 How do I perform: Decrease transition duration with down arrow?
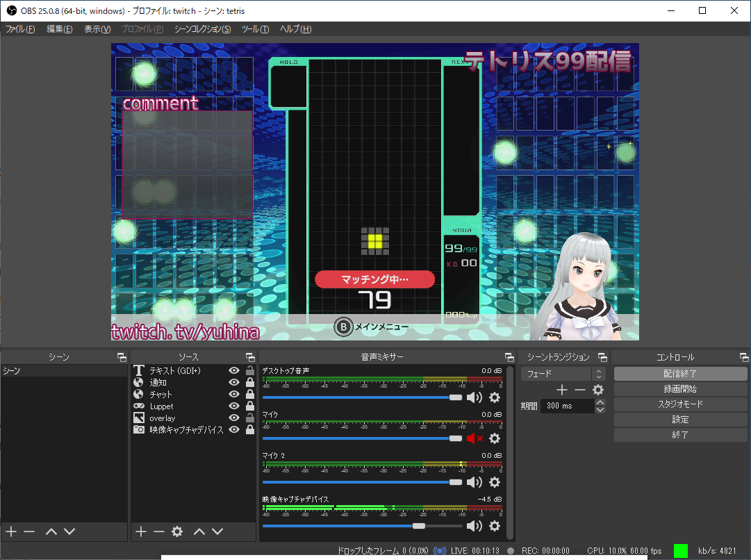(600, 410)
